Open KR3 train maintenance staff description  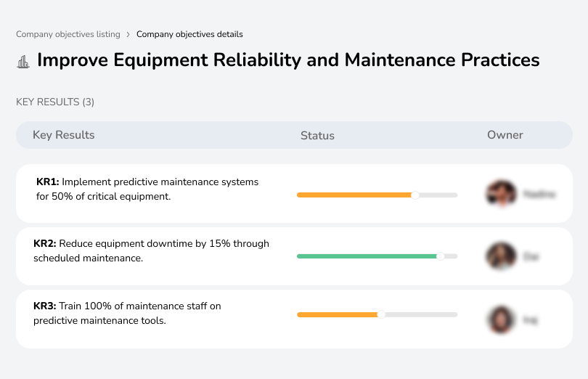127,313
